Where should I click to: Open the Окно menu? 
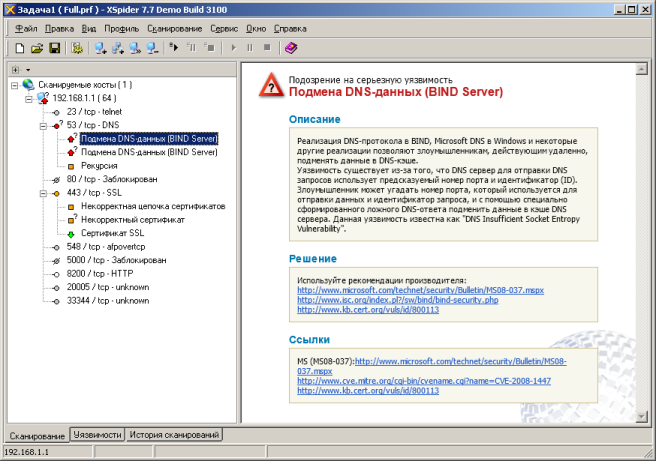[256, 29]
